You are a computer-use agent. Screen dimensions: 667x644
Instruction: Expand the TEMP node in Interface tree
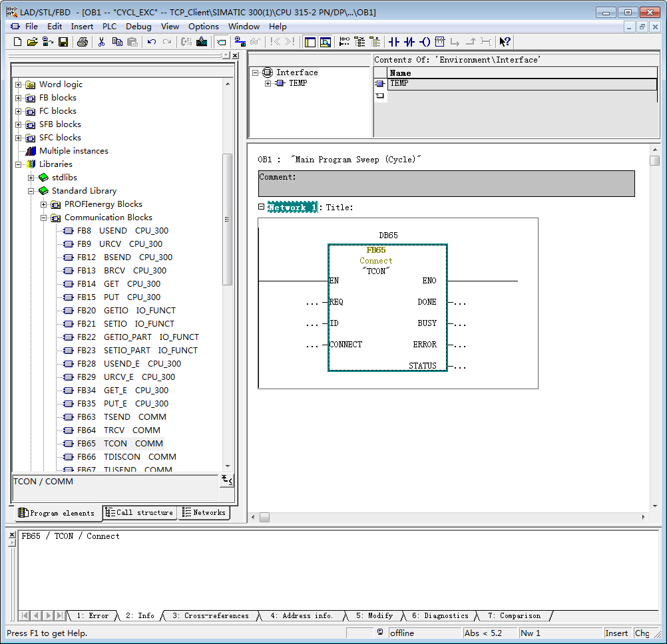point(268,83)
